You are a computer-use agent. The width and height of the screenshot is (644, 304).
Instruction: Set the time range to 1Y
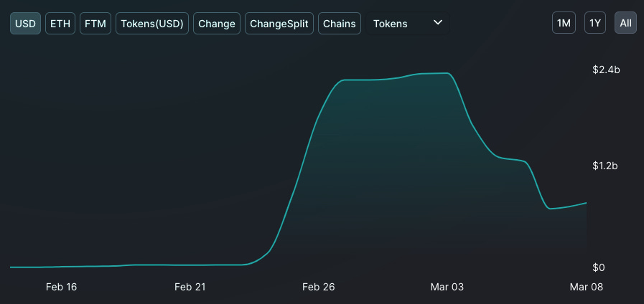[x=594, y=23]
